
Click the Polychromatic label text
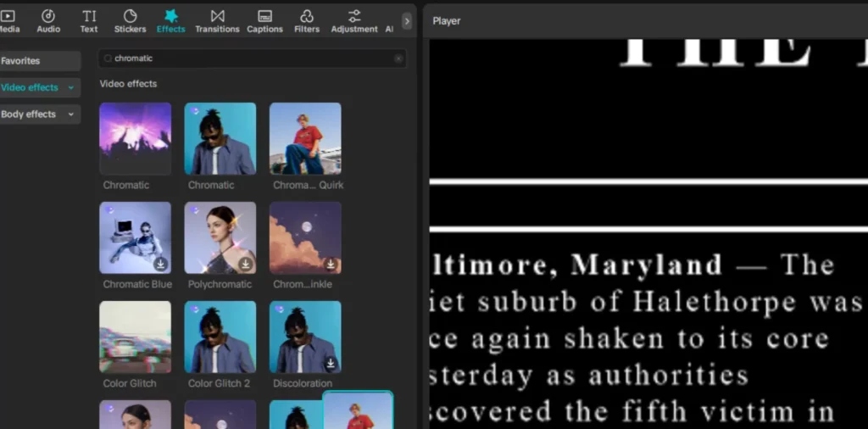click(x=220, y=284)
